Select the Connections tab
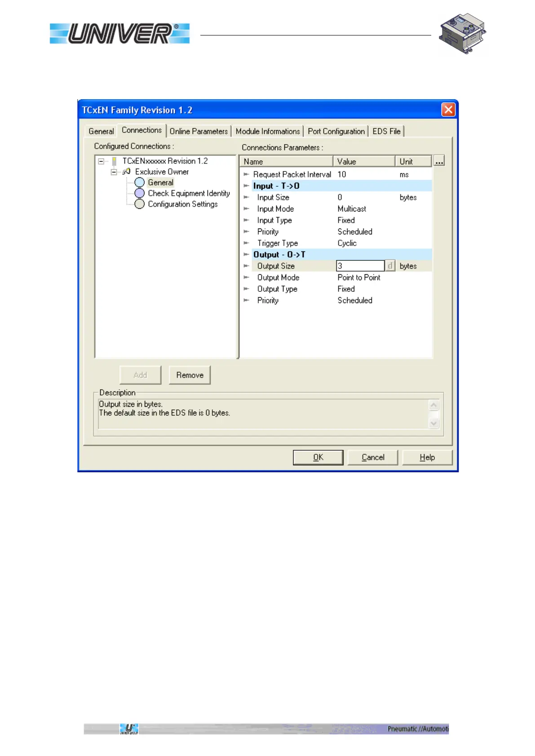The image size is (535, 756). pyautogui.click(x=141, y=130)
